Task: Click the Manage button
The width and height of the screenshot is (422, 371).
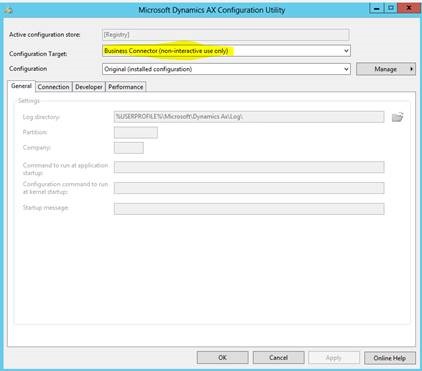Action: pos(386,69)
